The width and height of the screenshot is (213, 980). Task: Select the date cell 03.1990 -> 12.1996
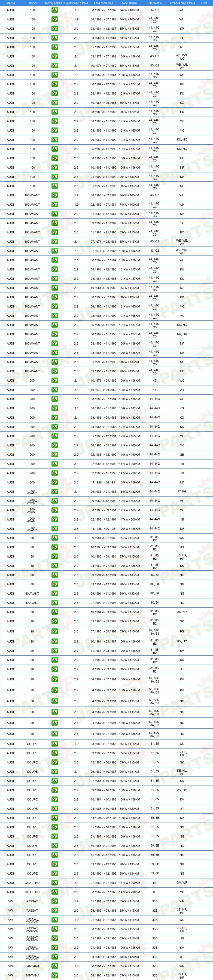point(104,864)
